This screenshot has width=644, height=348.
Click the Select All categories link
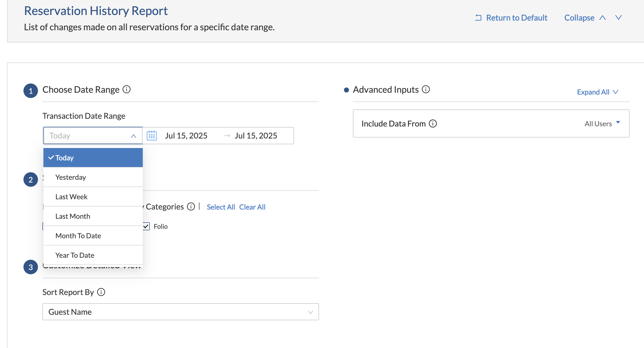pyautogui.click(x=220, y=207)
